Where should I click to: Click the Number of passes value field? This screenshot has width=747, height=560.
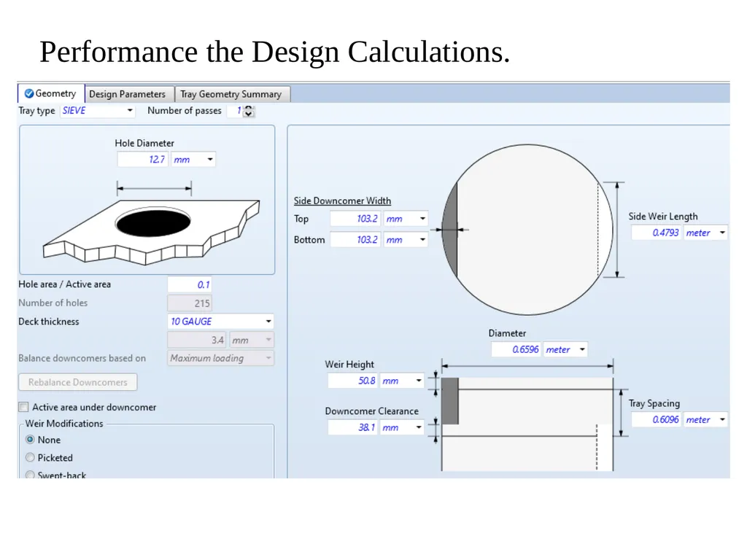235,111
